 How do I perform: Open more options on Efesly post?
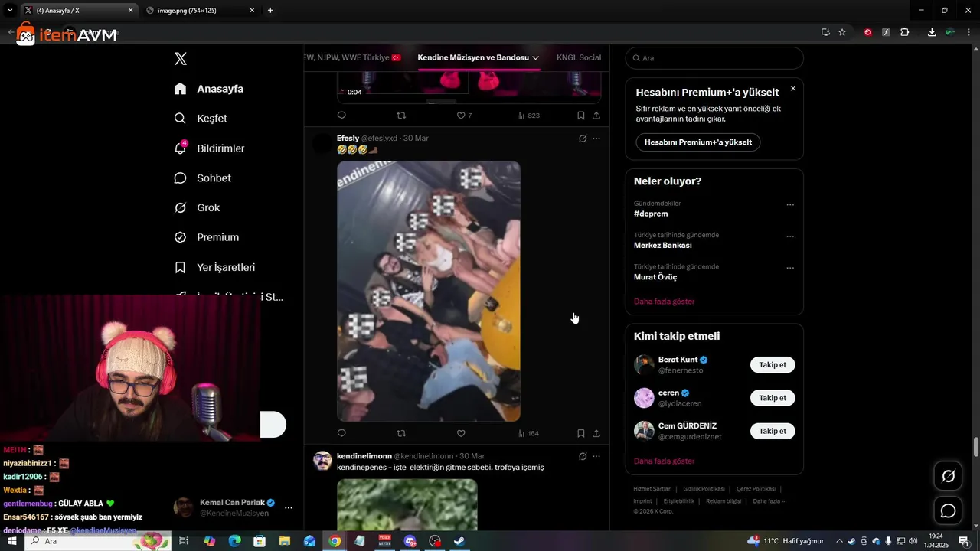[596, 139]
